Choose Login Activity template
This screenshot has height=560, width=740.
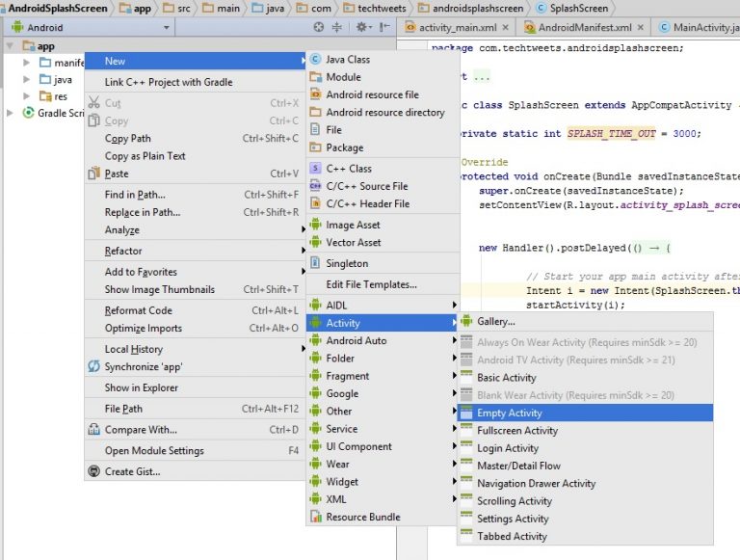507,448
